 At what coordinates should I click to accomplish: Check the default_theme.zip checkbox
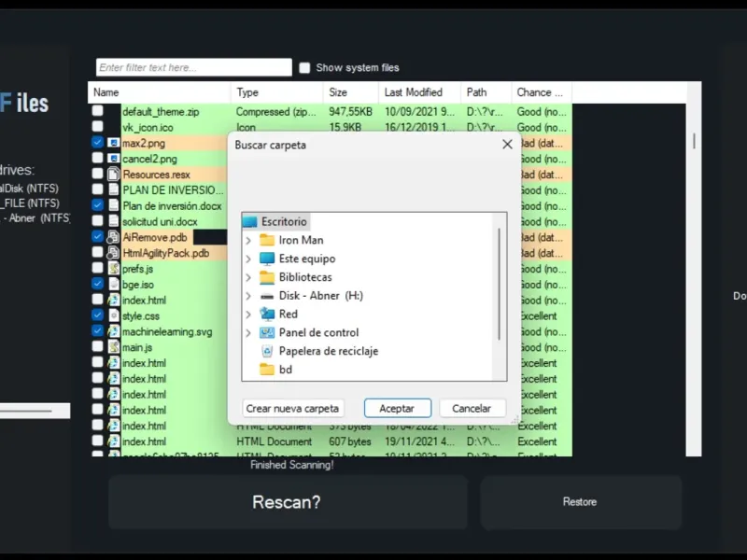(x=98, y=111)
